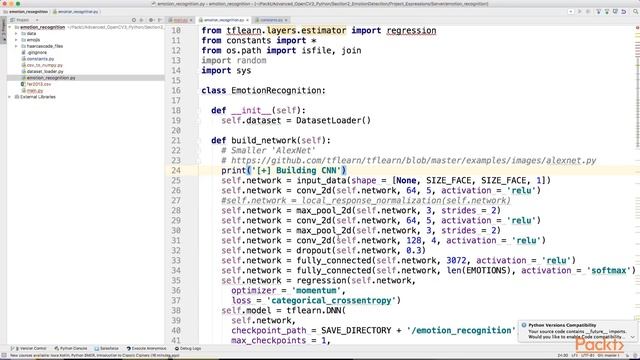Expand the emojis folder
Screen dimensions: 640x360
click(16, 40)
